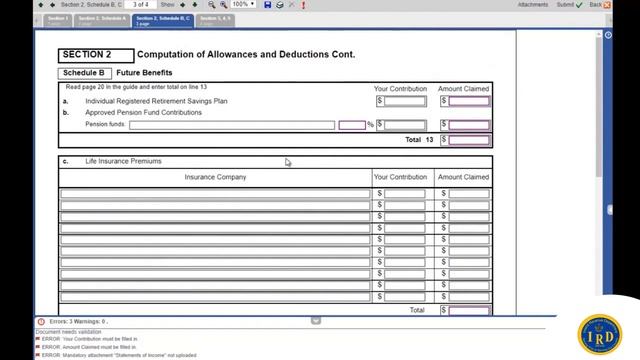This screenshot has height=360, width=640.
Task: Click the grey X delete icon in toolbar
Action: click(291, 5)
